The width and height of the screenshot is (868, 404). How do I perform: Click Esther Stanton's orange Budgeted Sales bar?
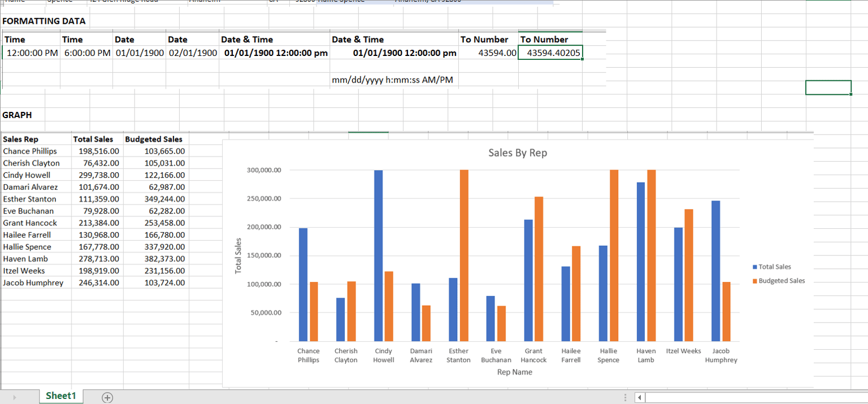click(x=464, y=255)
